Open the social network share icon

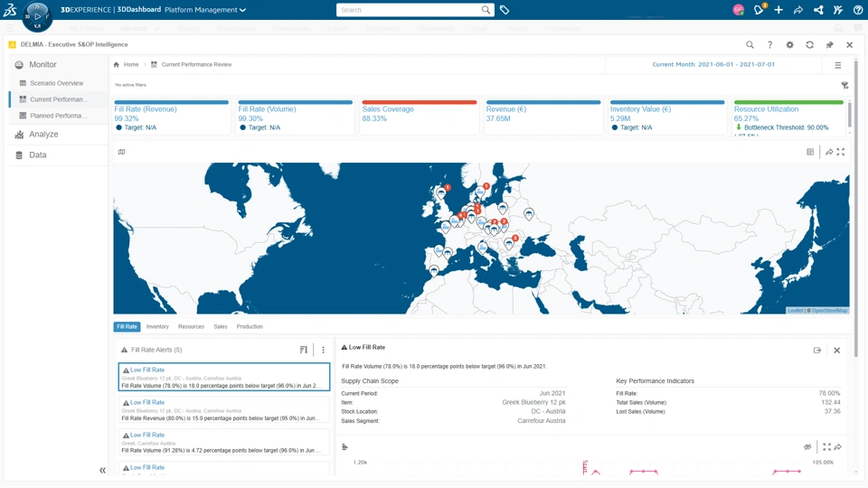[x=818, y=10]
